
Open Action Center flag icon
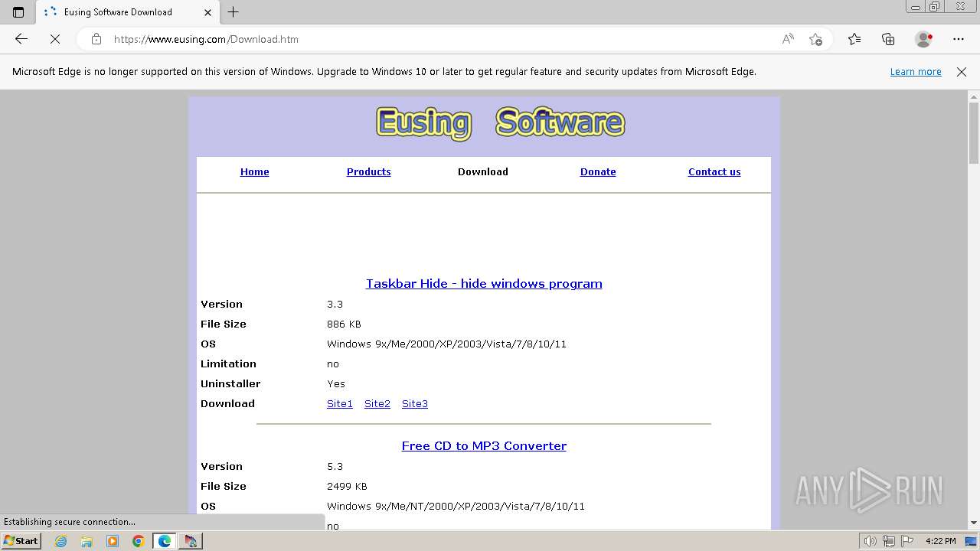click(907, 541)
